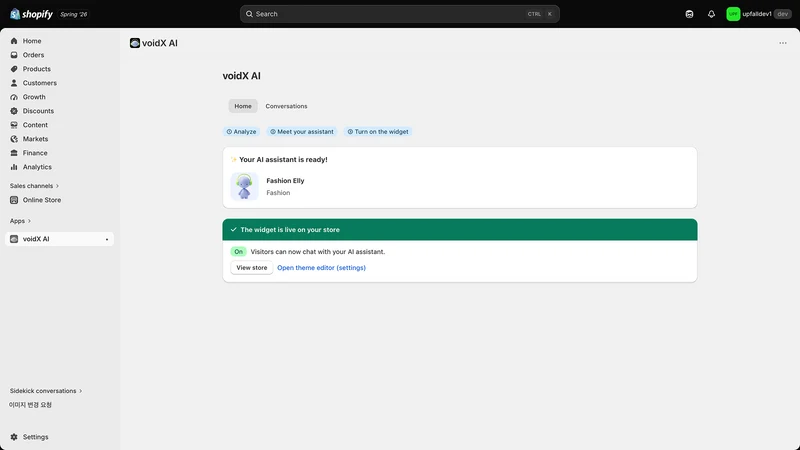The width and height of the screenshot is (800, 450).
Task: Click the Online Store icon
Action: pyautogui.click(x=14, y=200)
